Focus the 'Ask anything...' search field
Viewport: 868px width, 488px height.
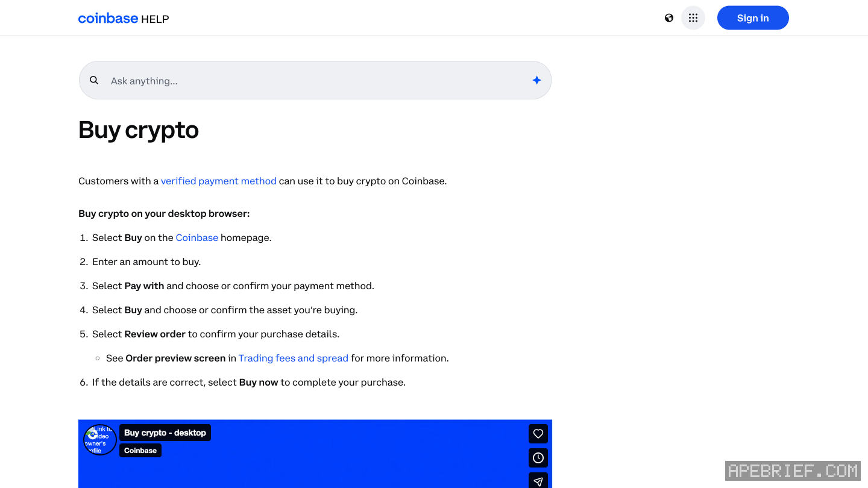point(315,80)
